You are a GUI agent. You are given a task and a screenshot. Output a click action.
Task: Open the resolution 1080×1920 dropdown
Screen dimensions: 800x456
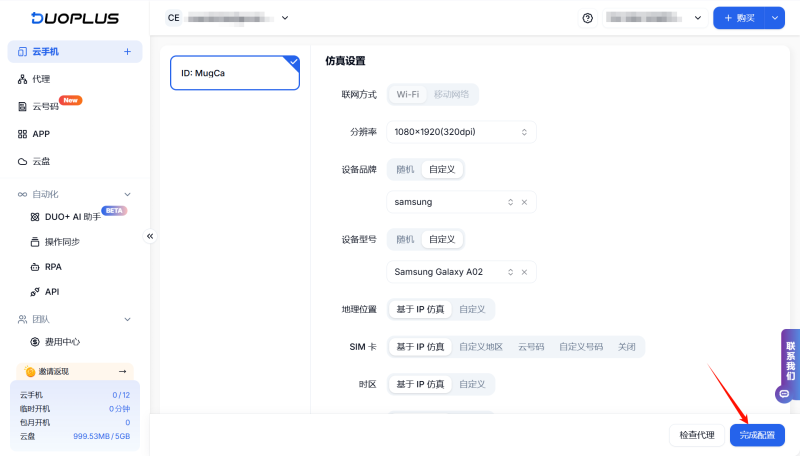(x=461, y=132)
